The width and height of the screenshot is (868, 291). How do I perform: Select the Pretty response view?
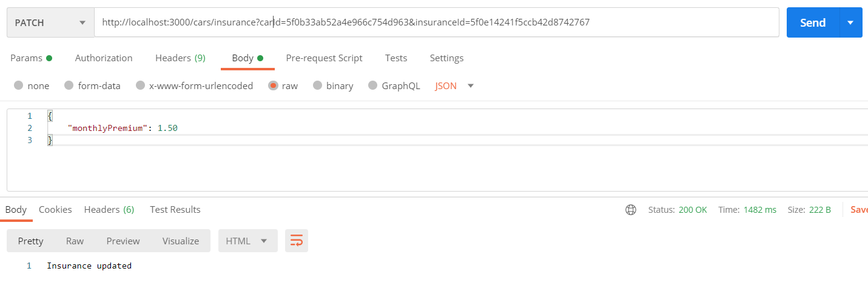pos(30,241)
